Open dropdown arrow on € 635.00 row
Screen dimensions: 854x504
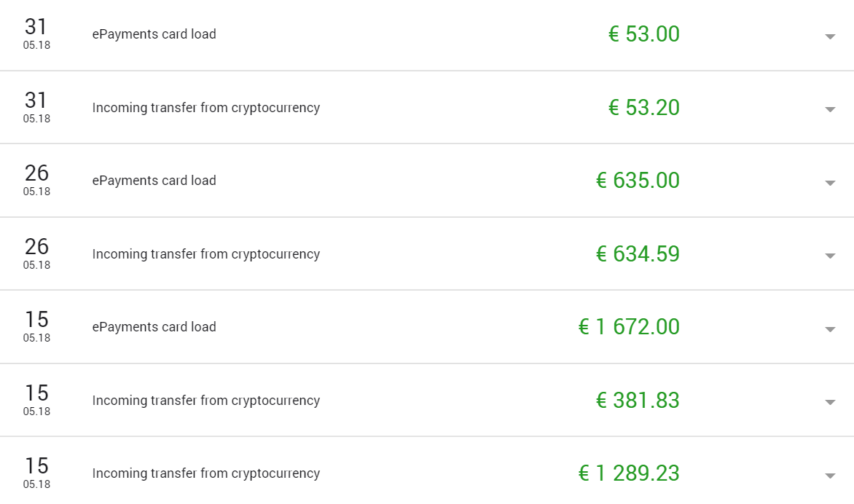click(x=830, y=183)
